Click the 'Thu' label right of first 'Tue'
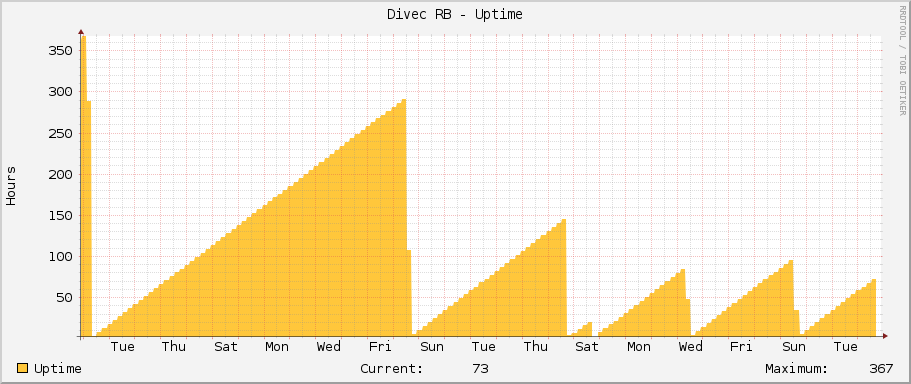This screenshot has width=911, height=384. (174, 347)
